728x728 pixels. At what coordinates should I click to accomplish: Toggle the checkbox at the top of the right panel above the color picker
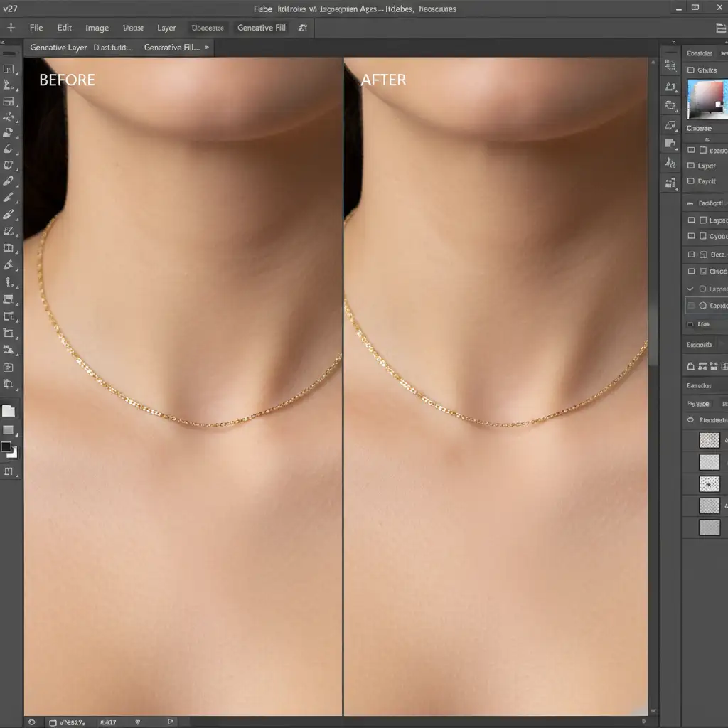click(x=690, y=70)
